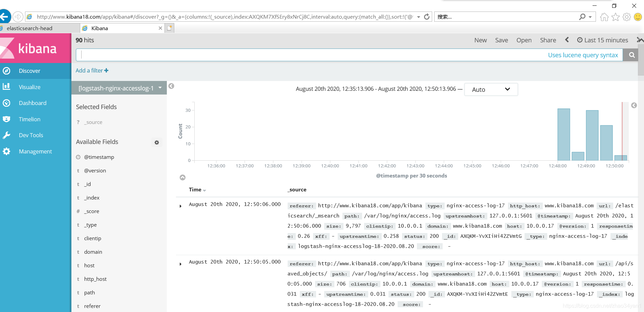Screen dimensions: 644x312
Task: Click the smiley feedback icon
Action: [x=638, y=17]
